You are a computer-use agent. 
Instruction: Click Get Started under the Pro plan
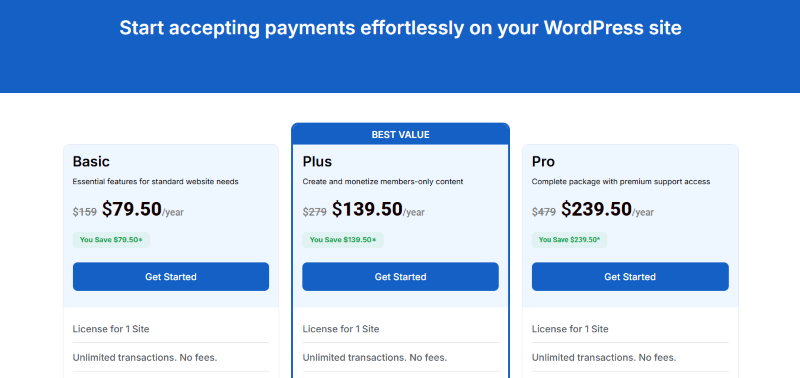tap(630, 276)
